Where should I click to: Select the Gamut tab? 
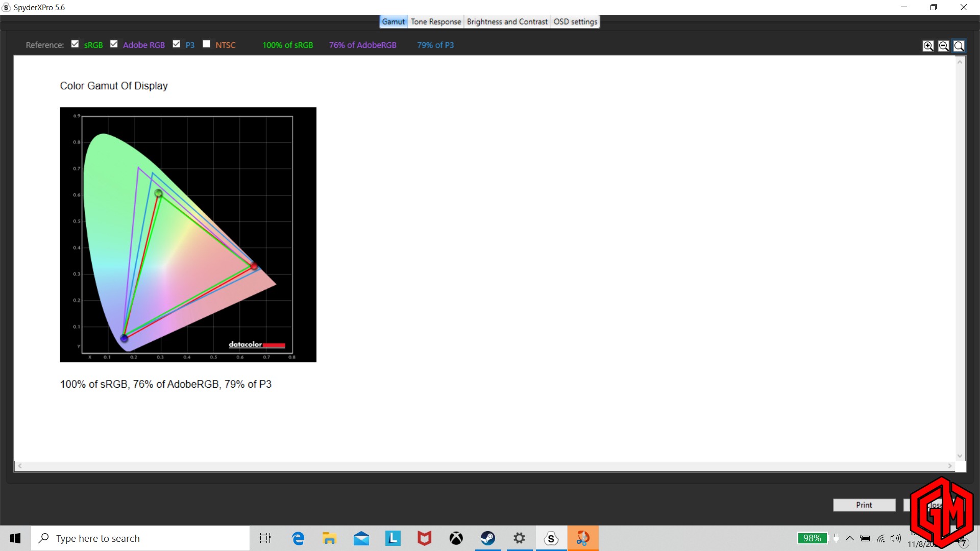(394, 21)
